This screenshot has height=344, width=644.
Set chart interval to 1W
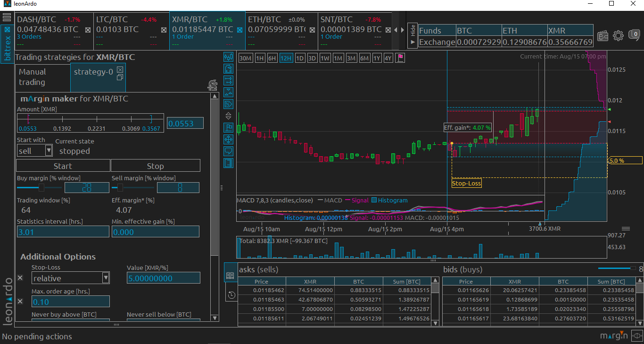click(x=325, y=58)
